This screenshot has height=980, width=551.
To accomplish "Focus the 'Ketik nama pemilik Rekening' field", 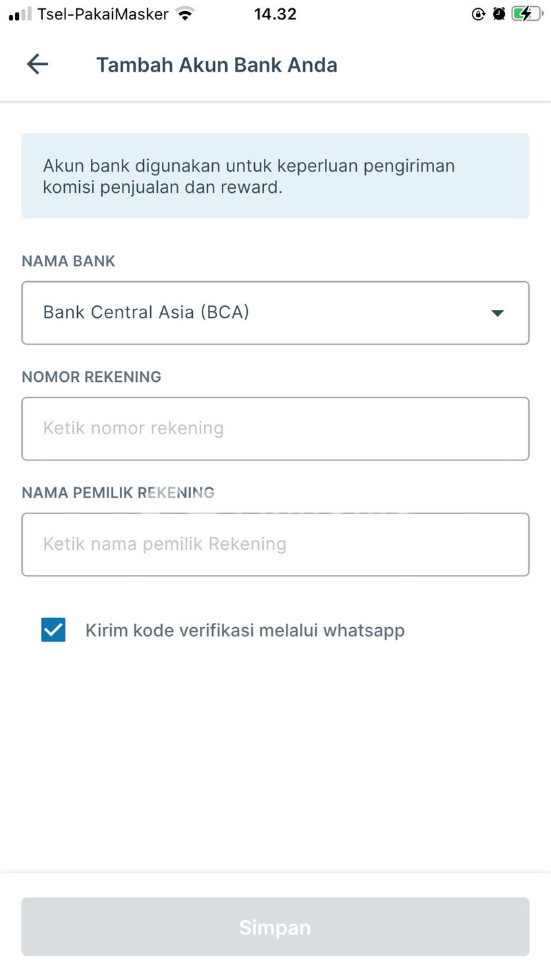I will (x=275, y=544).
